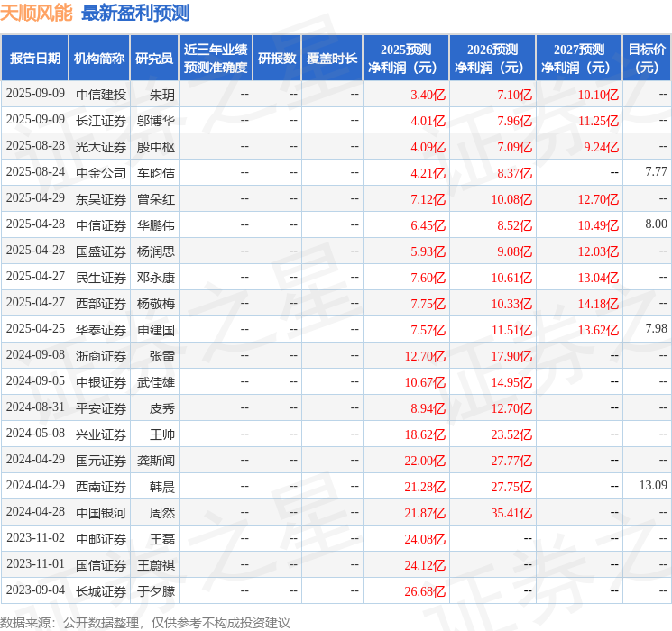Select the 目标价 column header
Viewport: 672px width, 631px height.
(647, 59)
